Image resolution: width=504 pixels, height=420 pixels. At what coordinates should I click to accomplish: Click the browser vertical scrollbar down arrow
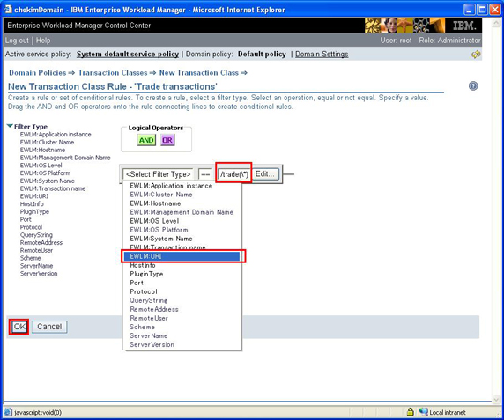tap(496, 399)
